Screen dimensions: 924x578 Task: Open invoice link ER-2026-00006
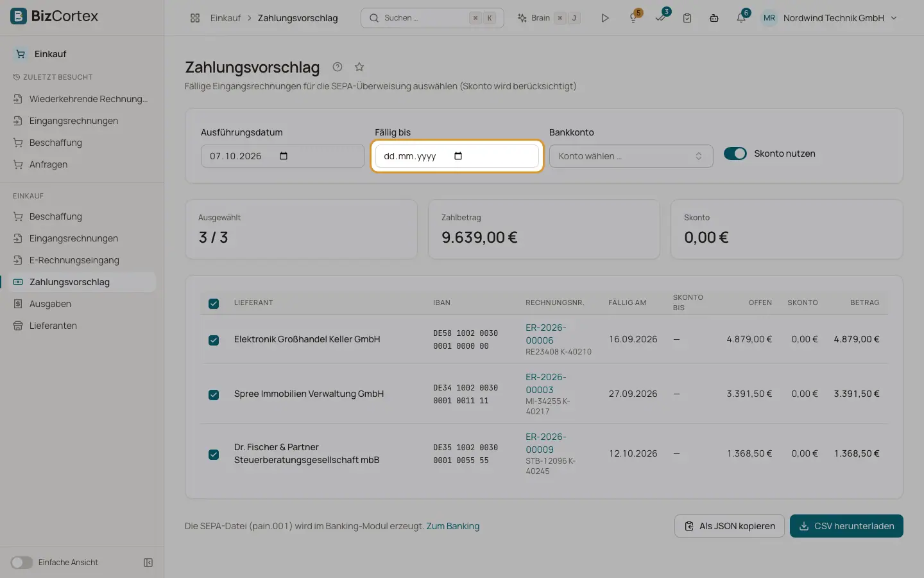coord(546,334)
